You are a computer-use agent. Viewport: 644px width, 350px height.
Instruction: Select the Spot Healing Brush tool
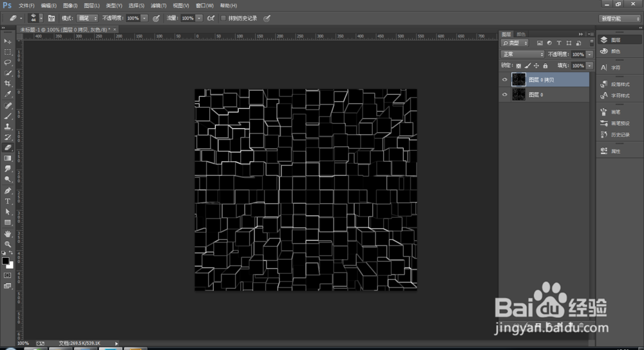pos(7,106)
